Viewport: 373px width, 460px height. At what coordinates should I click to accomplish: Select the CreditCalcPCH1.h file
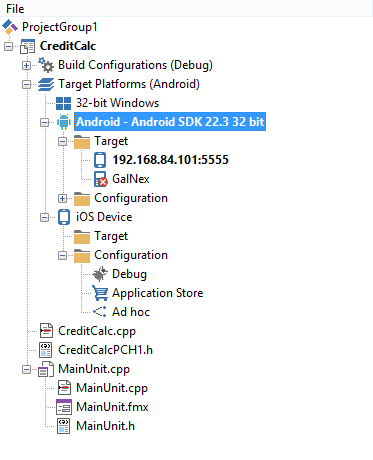105,350
